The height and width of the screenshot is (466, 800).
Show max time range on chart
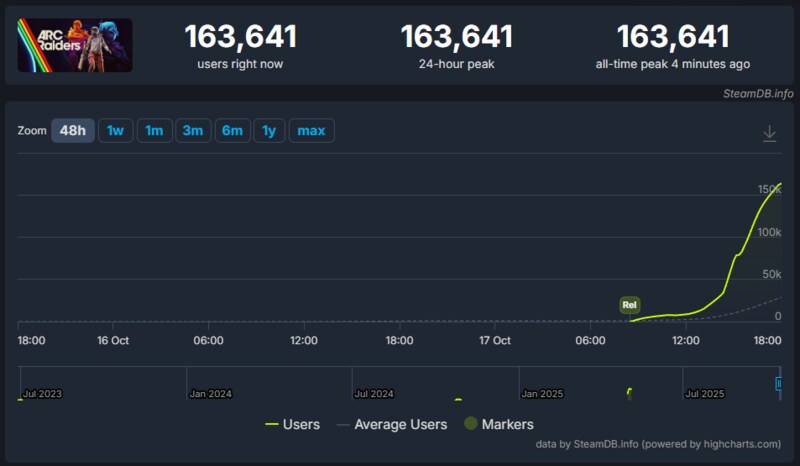pyautogui.click(x=311, y=131)
